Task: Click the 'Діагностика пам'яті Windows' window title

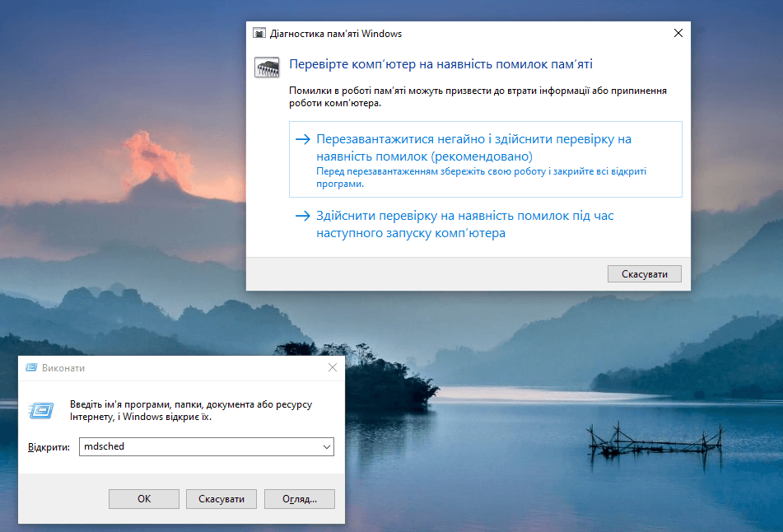Action: click(336, 34)
